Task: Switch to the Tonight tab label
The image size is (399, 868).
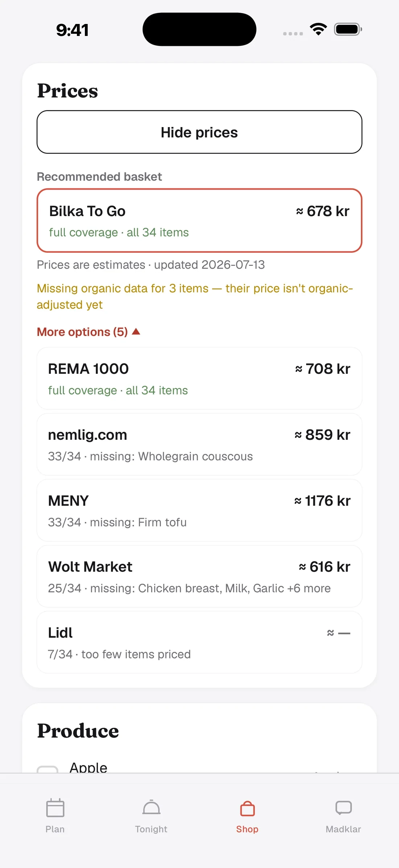Action: point(151,829)
